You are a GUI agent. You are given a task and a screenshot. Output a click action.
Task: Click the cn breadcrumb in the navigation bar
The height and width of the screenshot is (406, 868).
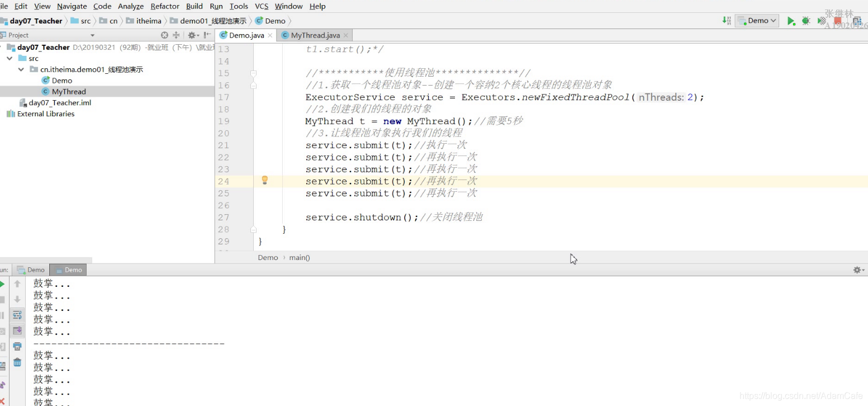click(108, 21)
